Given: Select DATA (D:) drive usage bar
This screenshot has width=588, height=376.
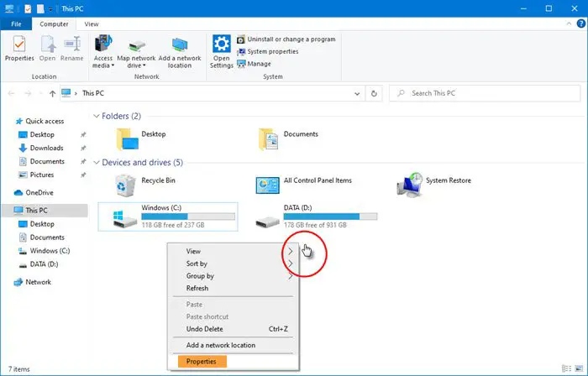Looking at the screenshot, I should (330, 217).
